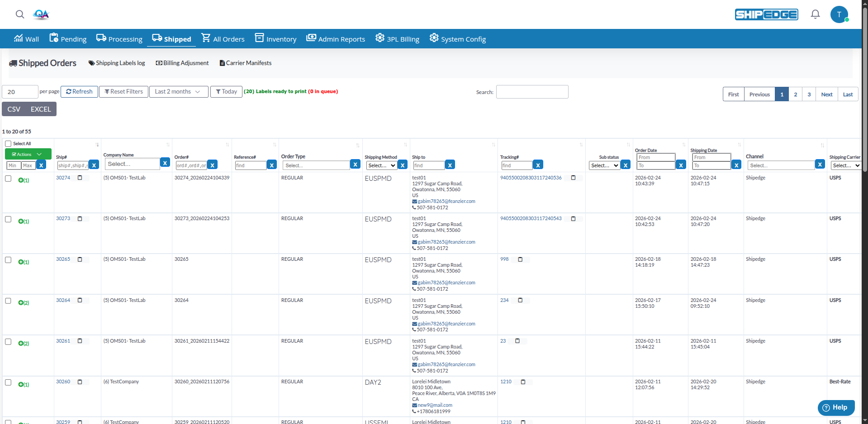Open notifications bell
Image resolution: width=868 pixels, height=424 pixels.
815,14
